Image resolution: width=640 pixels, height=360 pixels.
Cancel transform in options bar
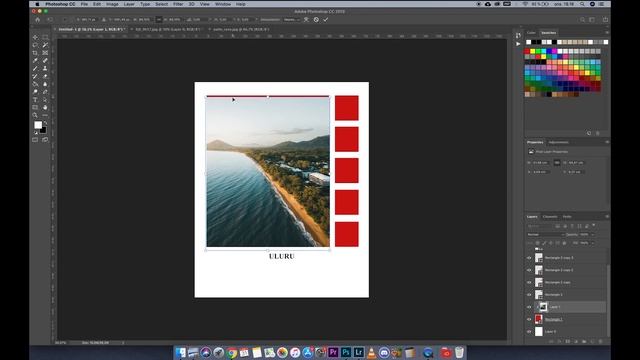pos(316,20)
